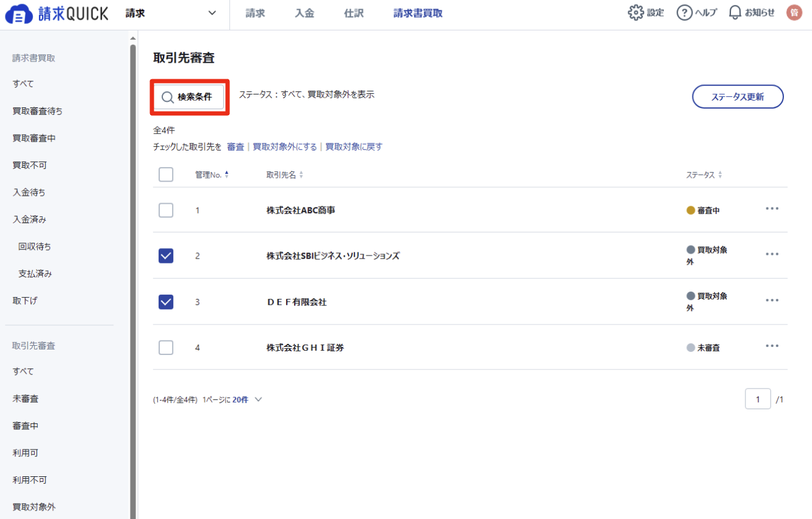
Task: Click the ＤＥＦ有限会社 company name
Action: coord(296,302)
